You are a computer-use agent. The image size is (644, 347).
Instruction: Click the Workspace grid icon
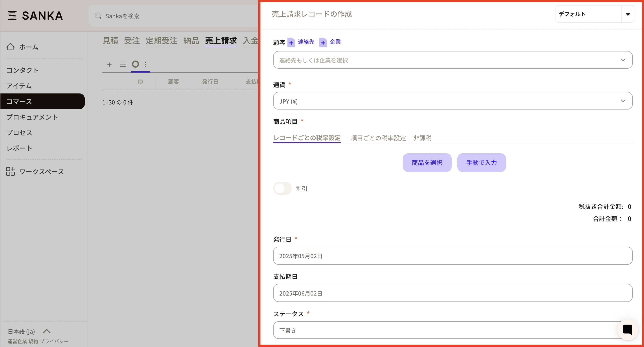tap(10, 172)
